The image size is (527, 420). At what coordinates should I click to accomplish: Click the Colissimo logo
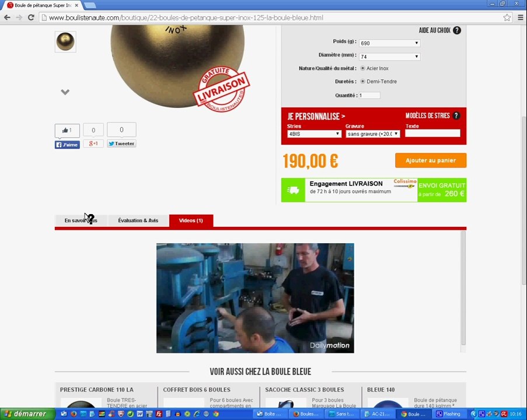[405, 183]
